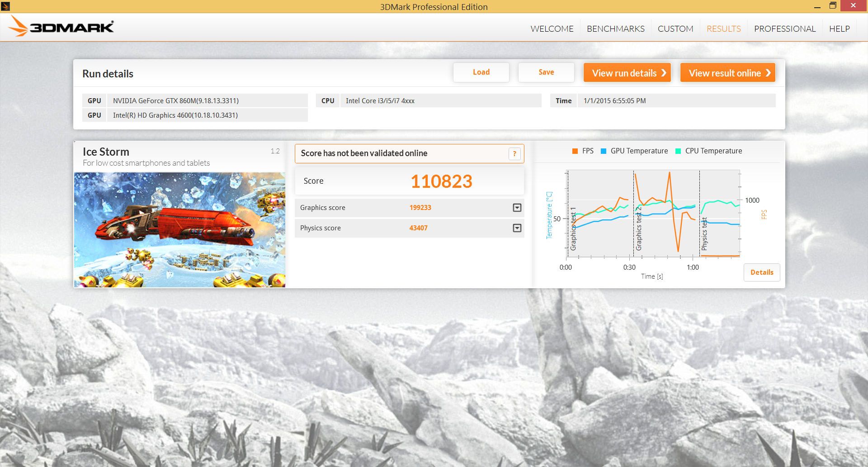Click the app icon in title bar
This screenshot has width=868, height=467.
[x=5, y=6]
